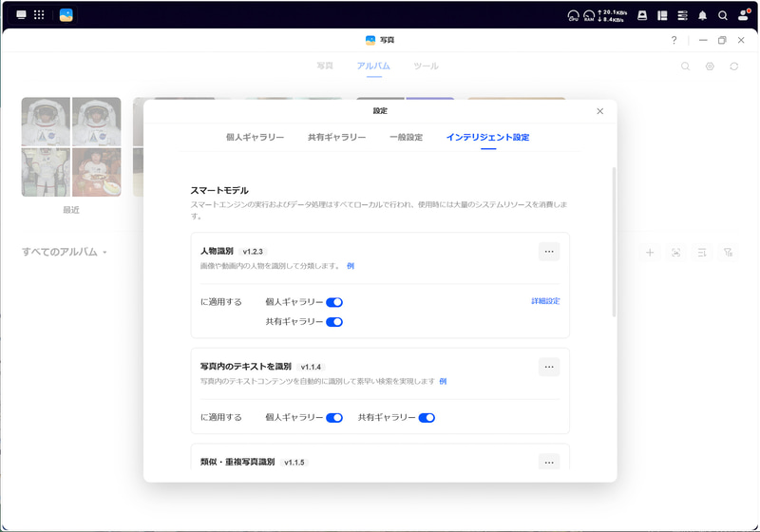Toggle 人物識別 for 個人ギャラリー
This screenshot has height=532, width=760.
tap(334, 302)
